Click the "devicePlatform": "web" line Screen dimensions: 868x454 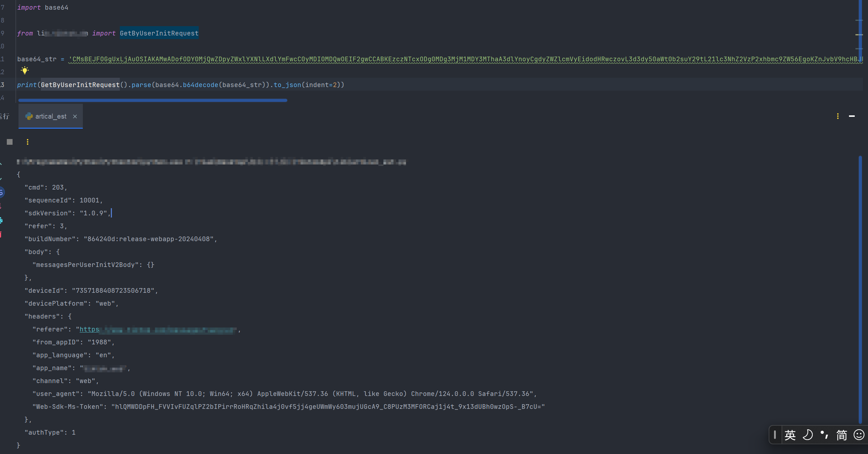coord(71,304)
